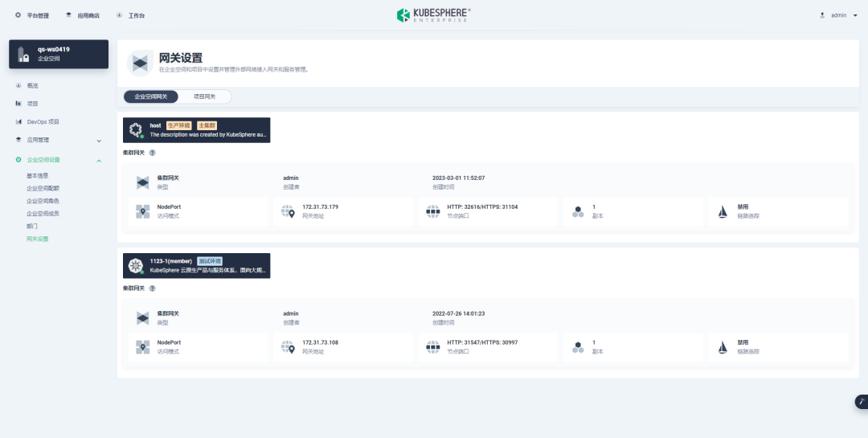Open 部门 submenu item
This screenshot has width=868, height=438.
[32, 227]
